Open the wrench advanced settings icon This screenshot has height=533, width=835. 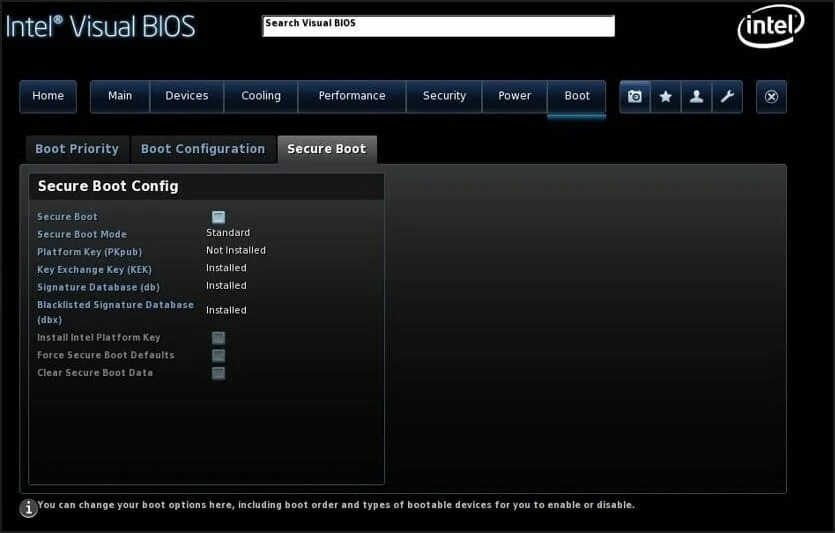(x=727, y=97)
